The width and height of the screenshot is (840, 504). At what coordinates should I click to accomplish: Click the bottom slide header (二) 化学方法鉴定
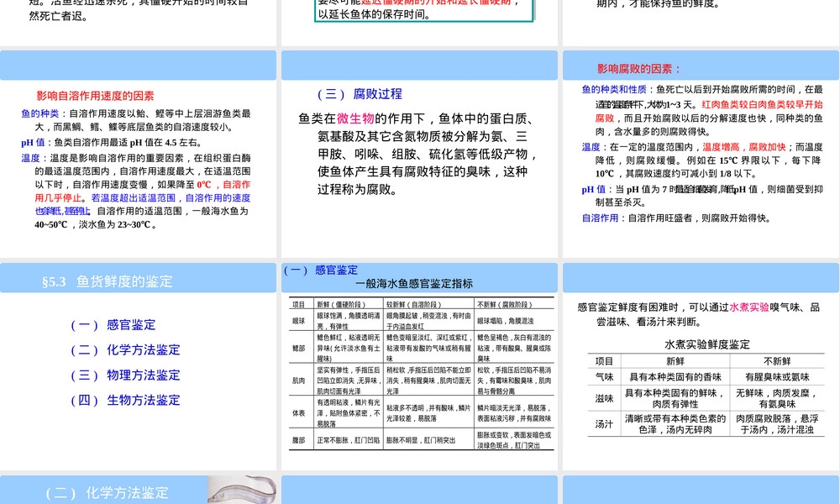(108, 493)
